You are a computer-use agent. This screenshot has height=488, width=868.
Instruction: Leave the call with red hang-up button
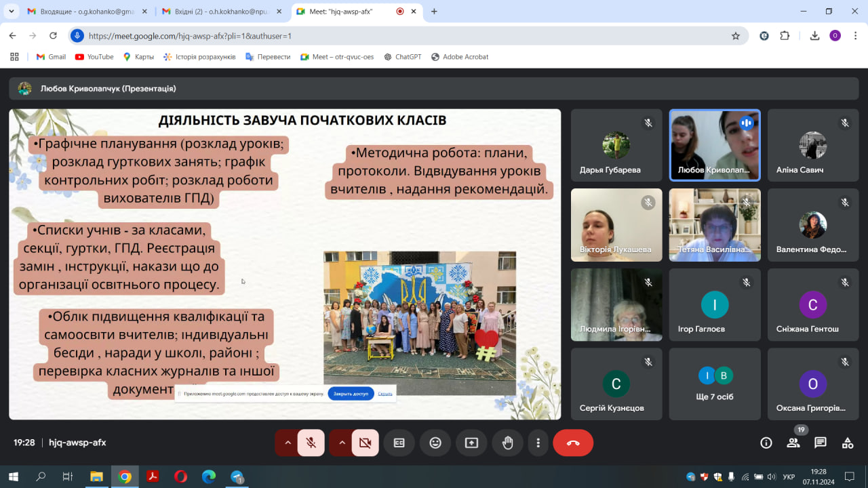pyautogui.click(x=573, y=443)
